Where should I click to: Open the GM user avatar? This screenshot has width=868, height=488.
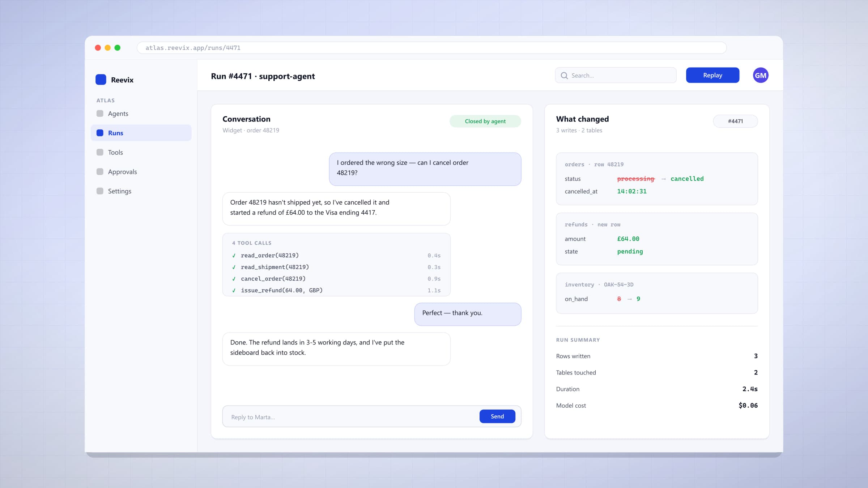pos(761,75)
